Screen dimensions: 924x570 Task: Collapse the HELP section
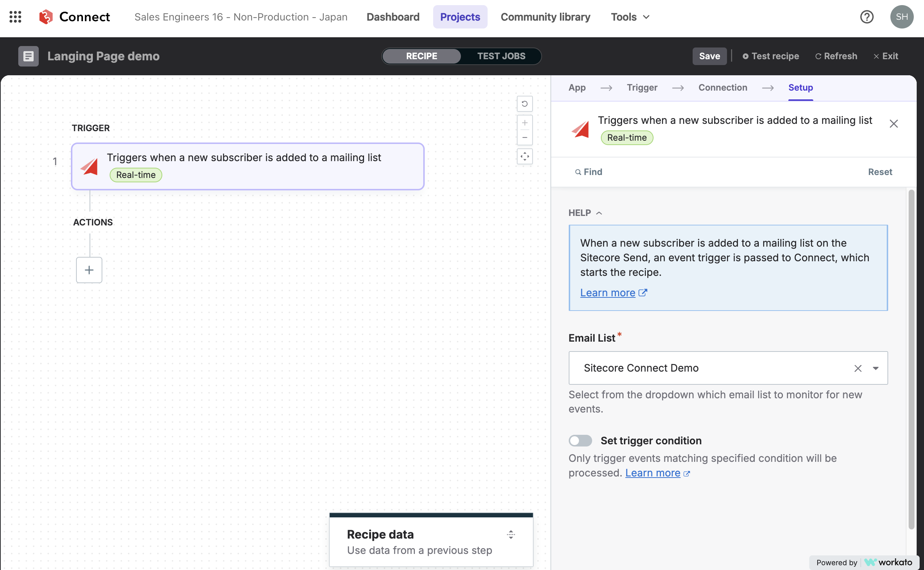[x=585, y=213]
